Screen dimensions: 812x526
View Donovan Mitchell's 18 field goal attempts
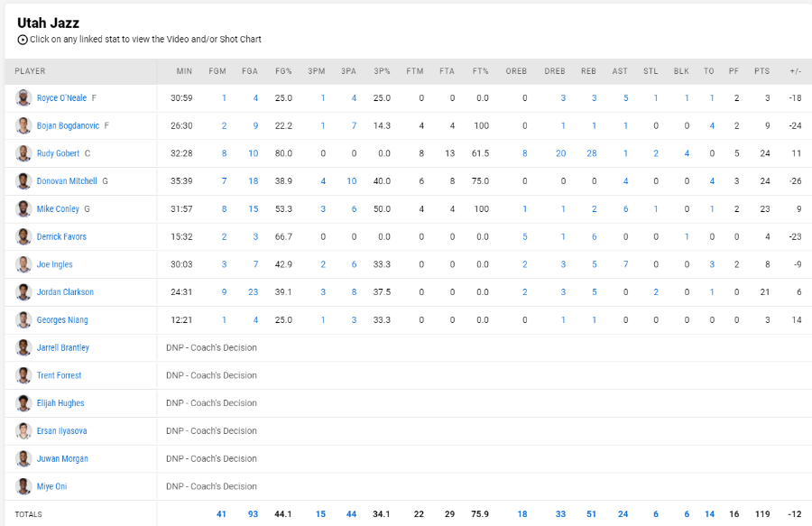(254, 181)
